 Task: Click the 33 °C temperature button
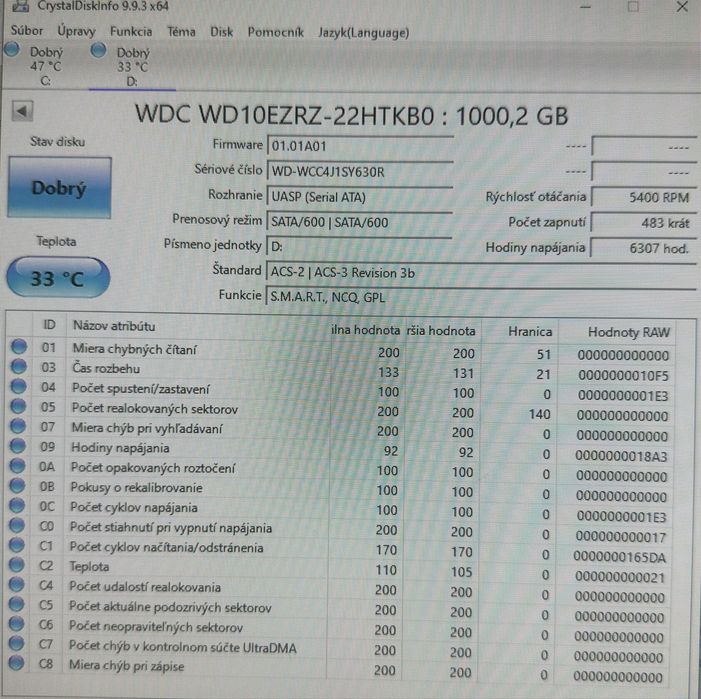coord(58,278)
